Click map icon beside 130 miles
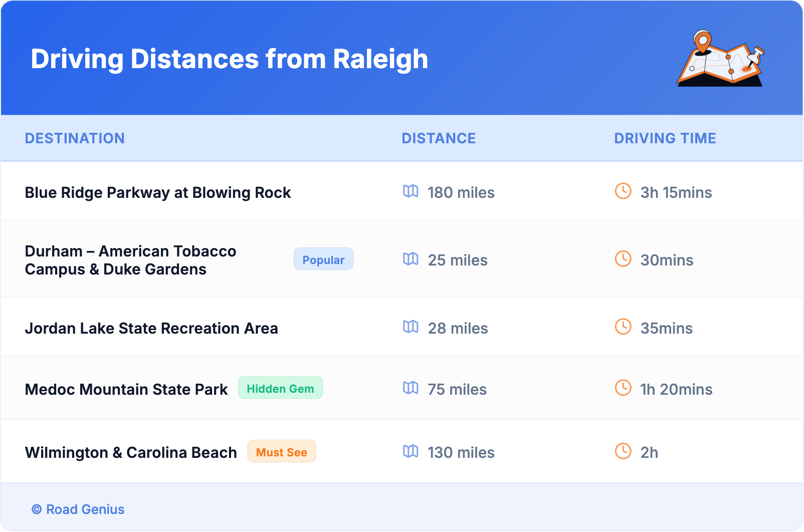Image resolution: width=804 pixels, height=532 pixels. coord(411,451)
